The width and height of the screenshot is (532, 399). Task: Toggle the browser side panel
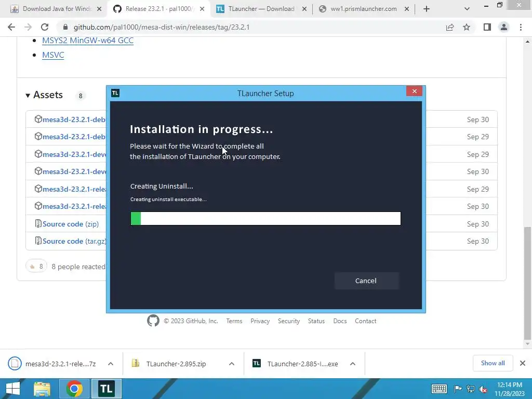pos(487,27)
